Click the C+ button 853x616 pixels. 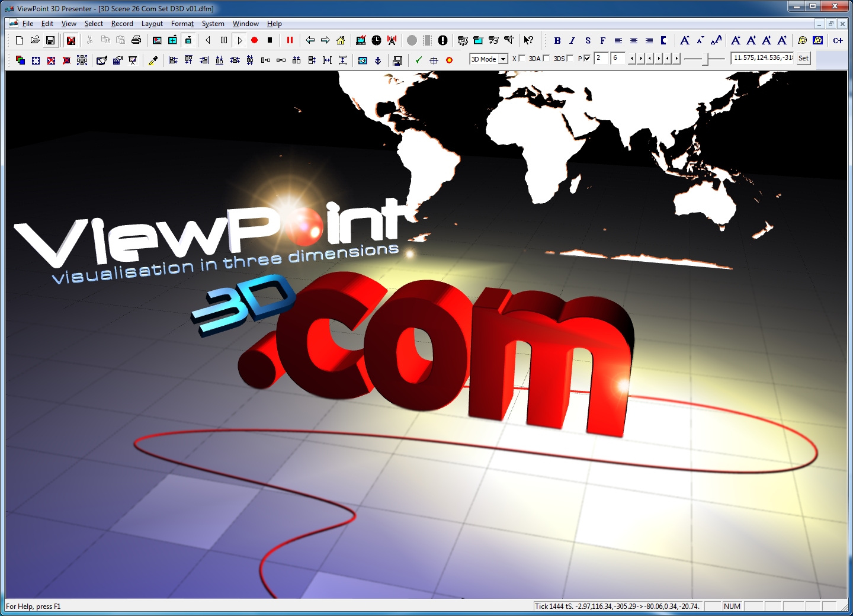click(838, 41)
